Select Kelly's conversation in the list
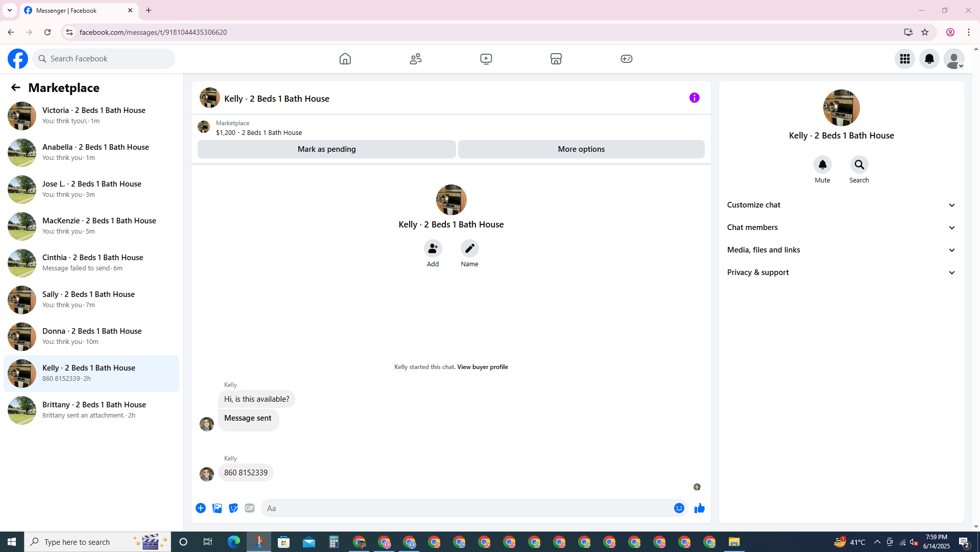 coord(91,374)
